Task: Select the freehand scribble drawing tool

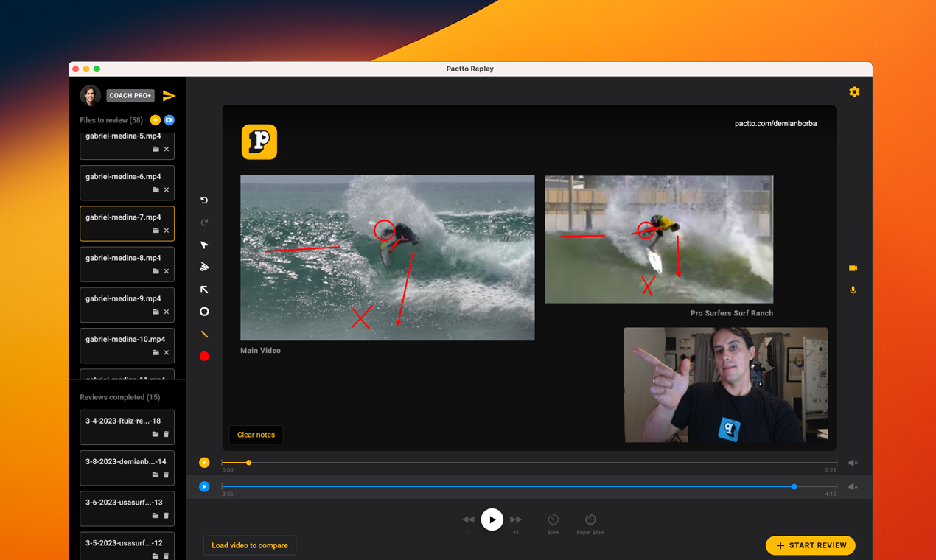Action: coord(204,267)
